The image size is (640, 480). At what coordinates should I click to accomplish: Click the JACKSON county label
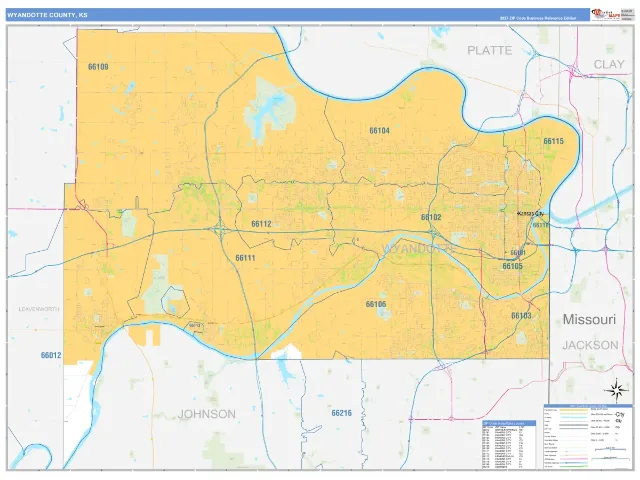[x=590, y=345]
